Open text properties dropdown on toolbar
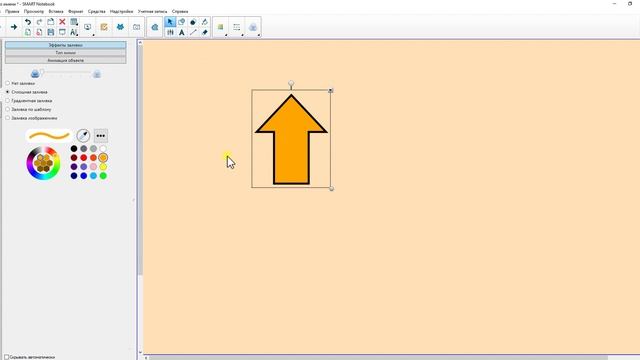The height and width of the screenshot is (360, 640). pos(74,32)
